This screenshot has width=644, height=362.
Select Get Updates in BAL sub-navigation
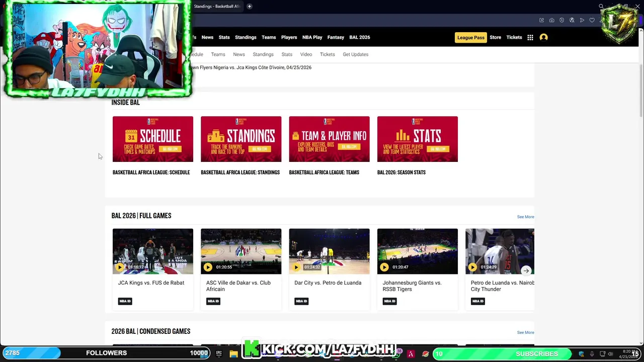pyautogui.click(x=356, y=54)
